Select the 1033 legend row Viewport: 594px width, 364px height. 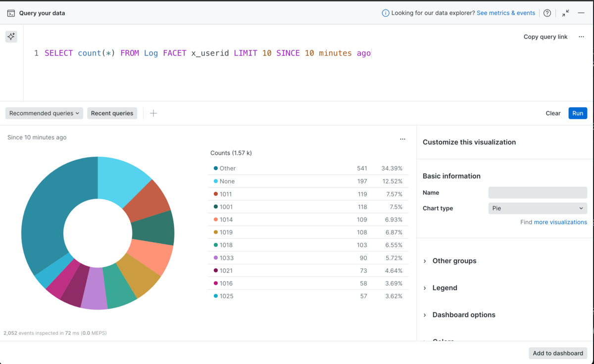tap(308, 258)
